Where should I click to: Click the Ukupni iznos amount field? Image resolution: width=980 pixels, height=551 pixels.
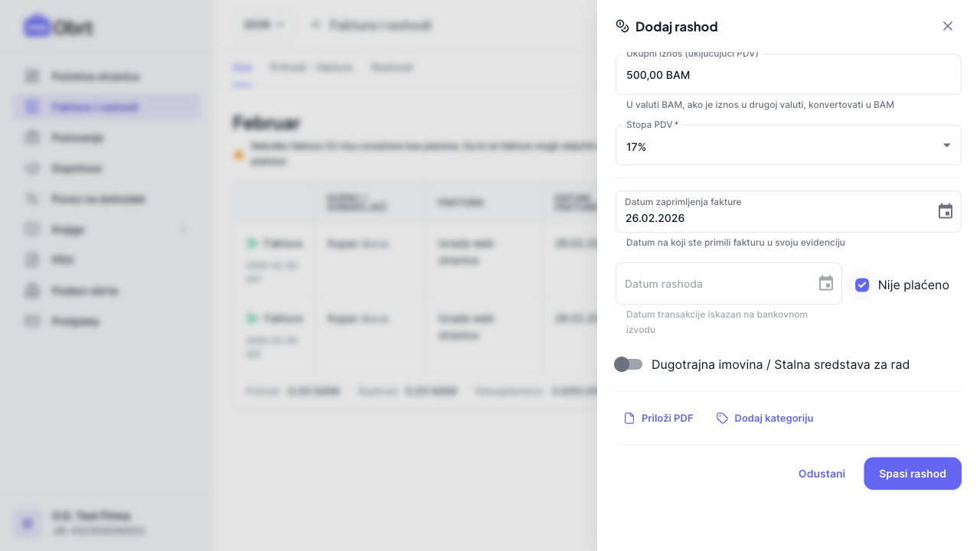pyautogui.click(x=789, y=75)
